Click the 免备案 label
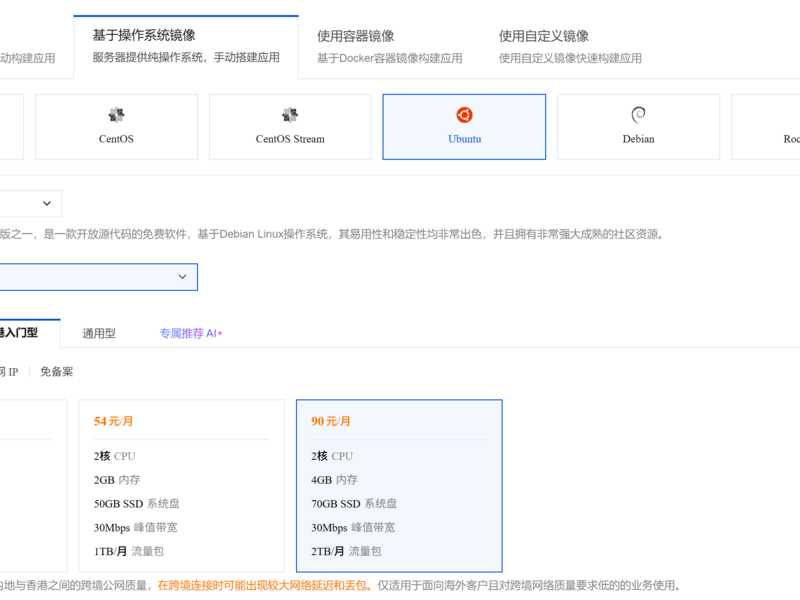The height and width of the screenshot is (600, 800). click(57, 371)
